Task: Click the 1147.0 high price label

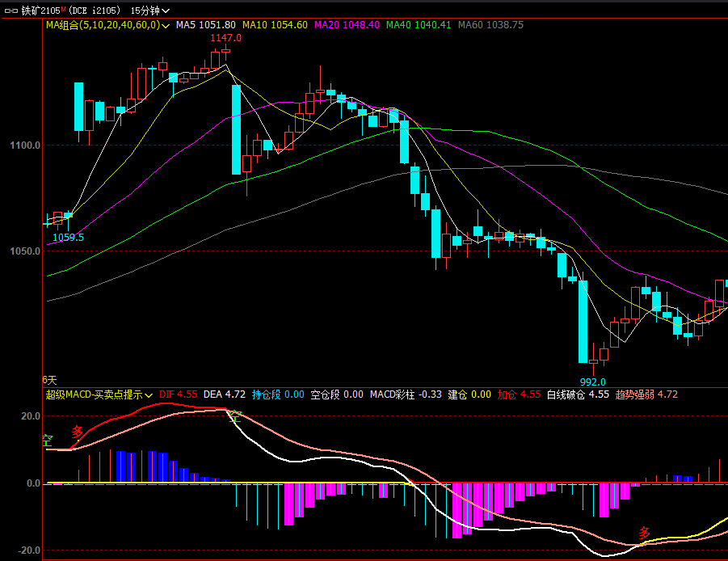Action: pyautogui.click(x=226, y=38)
